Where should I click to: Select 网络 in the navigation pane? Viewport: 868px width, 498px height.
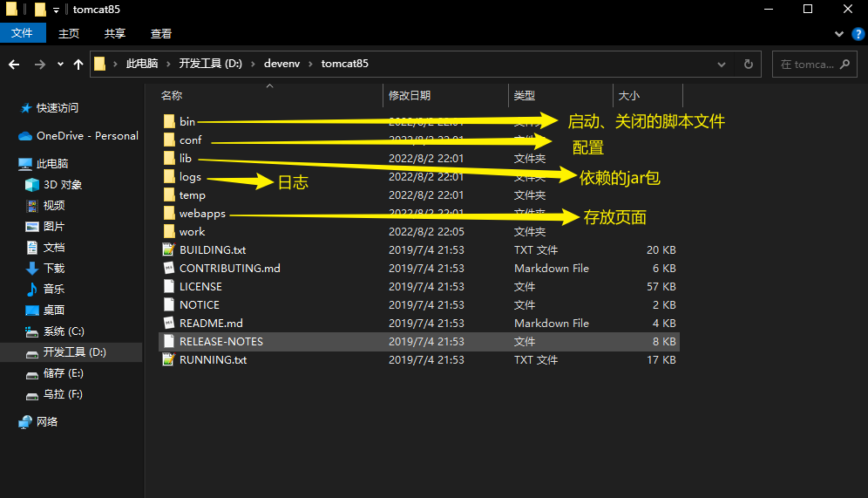point(47,422)
